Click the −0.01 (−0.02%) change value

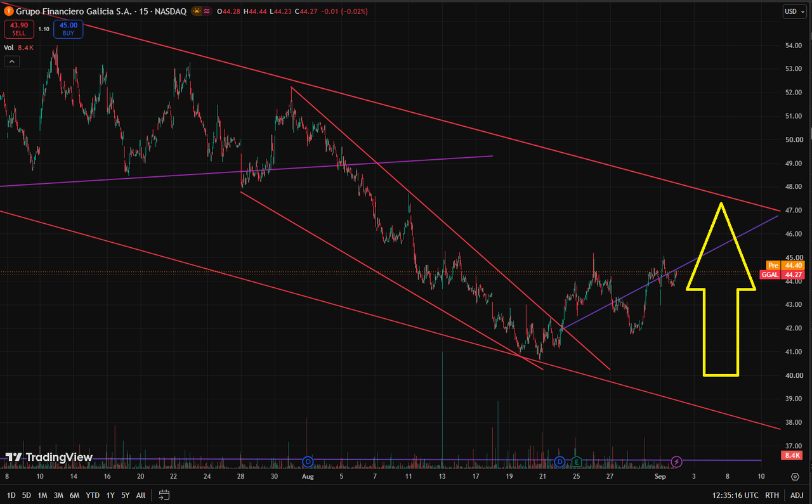click(344, 11)
